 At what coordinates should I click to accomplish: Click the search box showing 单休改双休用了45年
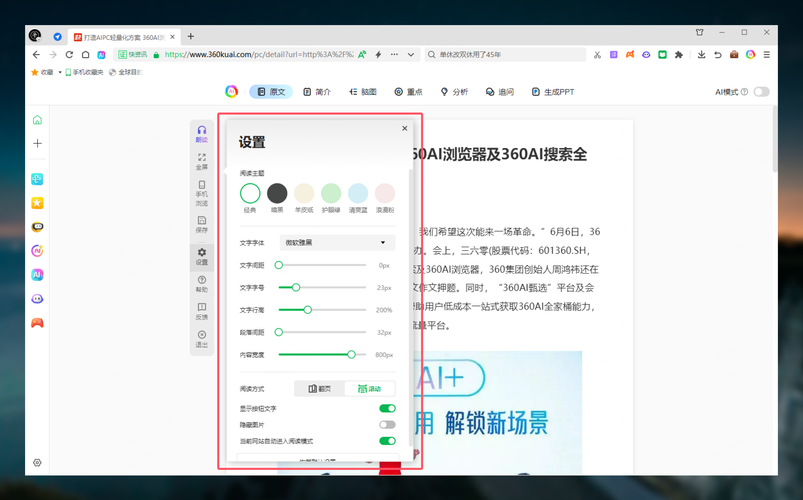coord(505,54)
